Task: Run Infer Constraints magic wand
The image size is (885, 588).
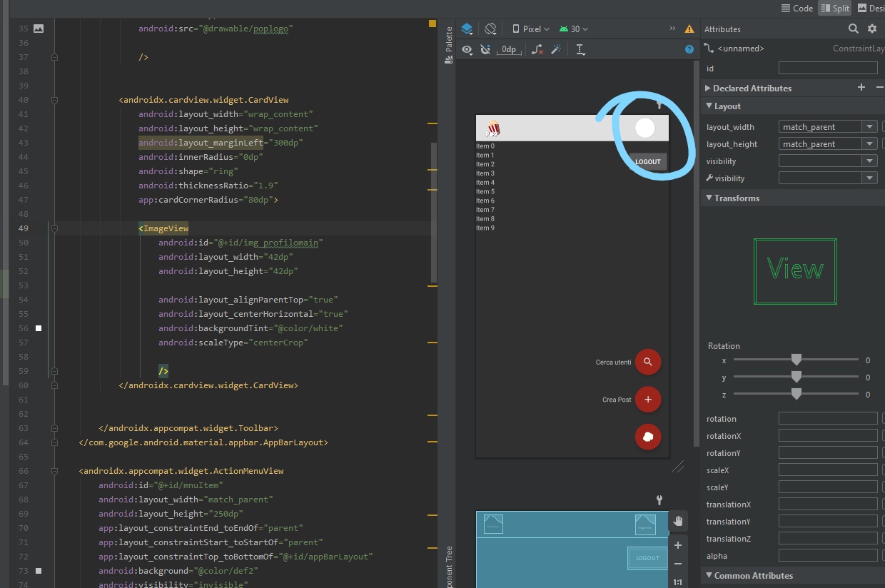Action: [x=557, y=49]
